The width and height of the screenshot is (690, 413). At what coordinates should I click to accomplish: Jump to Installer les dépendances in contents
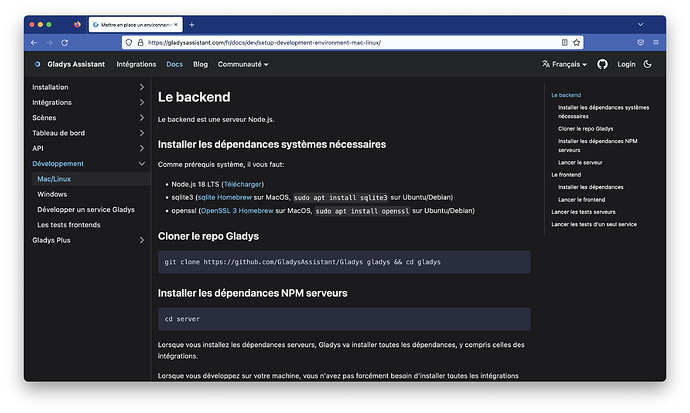pyautogui.click(x=591, y=187)
